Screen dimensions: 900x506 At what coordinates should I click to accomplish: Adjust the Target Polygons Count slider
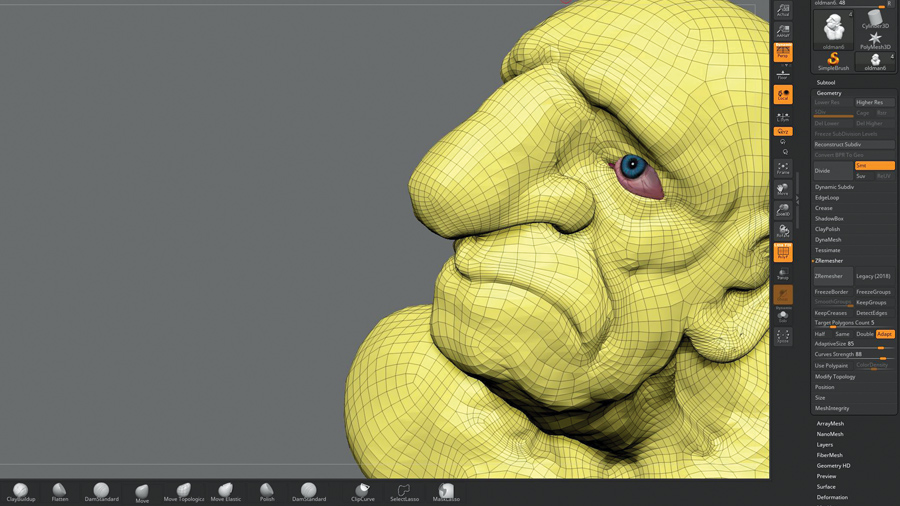(x=854, y=323)
